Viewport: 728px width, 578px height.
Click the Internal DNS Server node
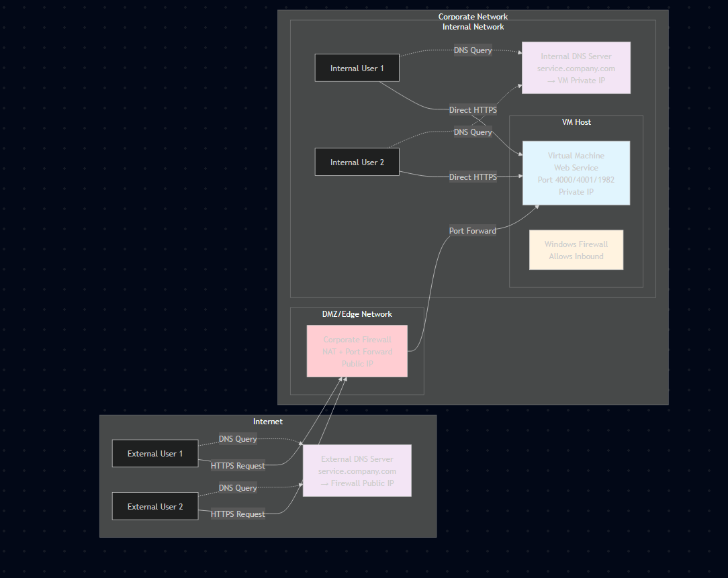[576, 68]
